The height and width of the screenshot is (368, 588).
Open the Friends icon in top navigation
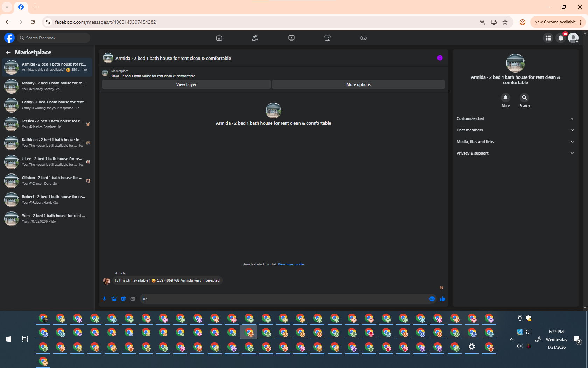click(x=255, y=38)
